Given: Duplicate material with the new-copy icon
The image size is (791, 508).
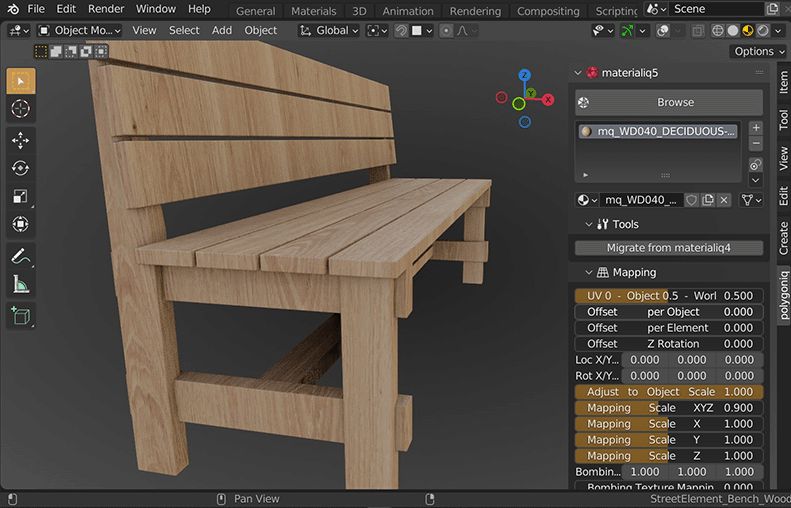Looking at the screenshot, I should (708, 200).
